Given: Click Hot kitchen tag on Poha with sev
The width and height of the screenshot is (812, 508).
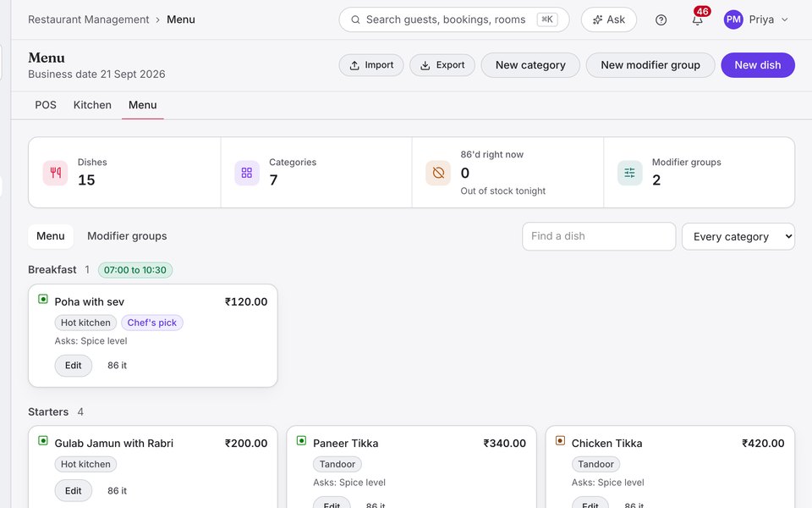Looking at the screenshot, I should click(x=85, y=323).
